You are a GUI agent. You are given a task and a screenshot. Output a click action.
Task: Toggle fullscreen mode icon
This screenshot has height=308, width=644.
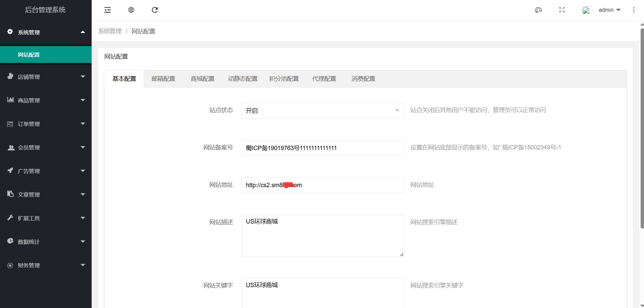coord(562,10)
